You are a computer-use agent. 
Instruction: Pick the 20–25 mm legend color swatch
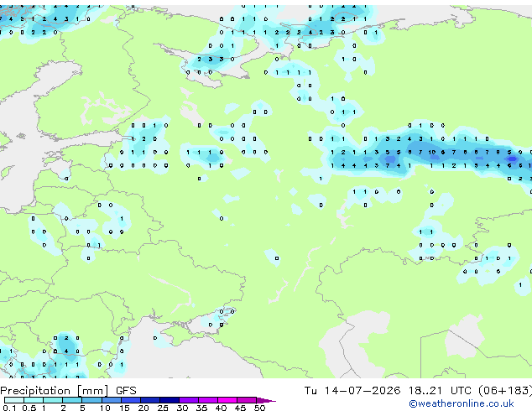[x=150, y=400]
